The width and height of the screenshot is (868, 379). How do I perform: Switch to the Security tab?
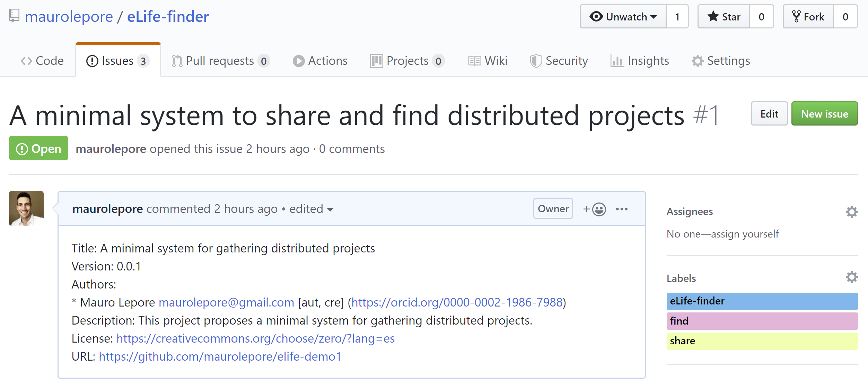(x=559, y=61)
